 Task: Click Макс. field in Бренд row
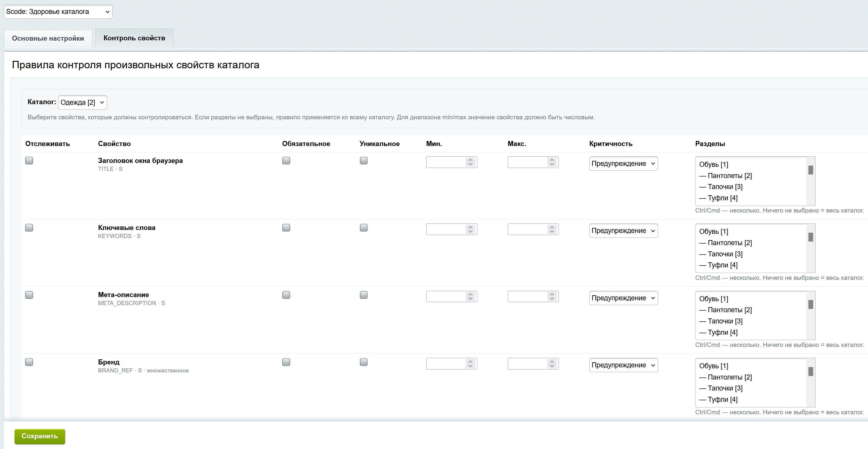pos(533,364)
